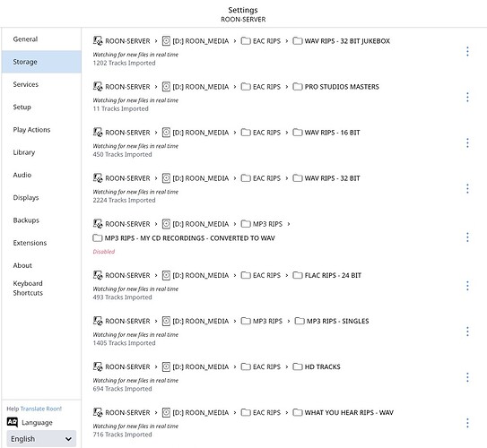Open three-dot menu for PRO STUDIOS MASTERS folder
The width and height of the screenshot is (487, 448).
point(467,97)
